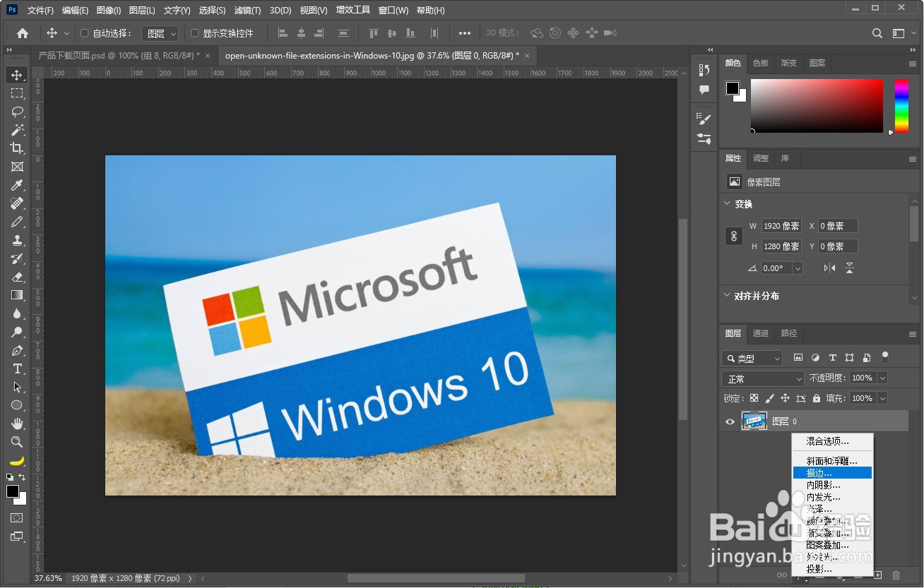Screen dimensions: 924x588
Task: Select the Blur (droplet) tool
Action: pyautogui.click(x=17, y=313)
